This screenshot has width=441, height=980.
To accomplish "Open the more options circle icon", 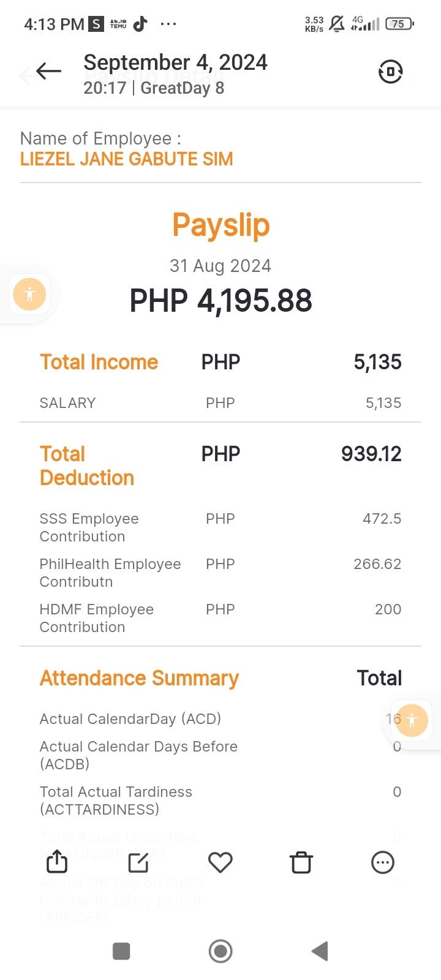I will pyautogui.click(x=383, y=862).
